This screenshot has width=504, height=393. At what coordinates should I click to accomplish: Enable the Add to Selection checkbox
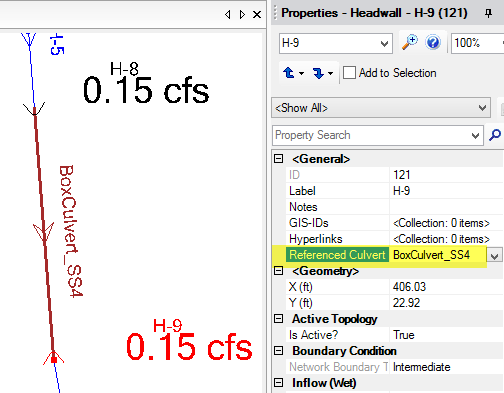pos(349,73)
